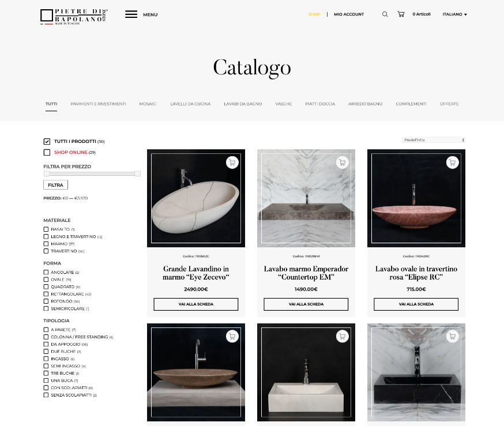Check the Marmo material filter
The image size is (504, 426).
click(x=46, y=244)
